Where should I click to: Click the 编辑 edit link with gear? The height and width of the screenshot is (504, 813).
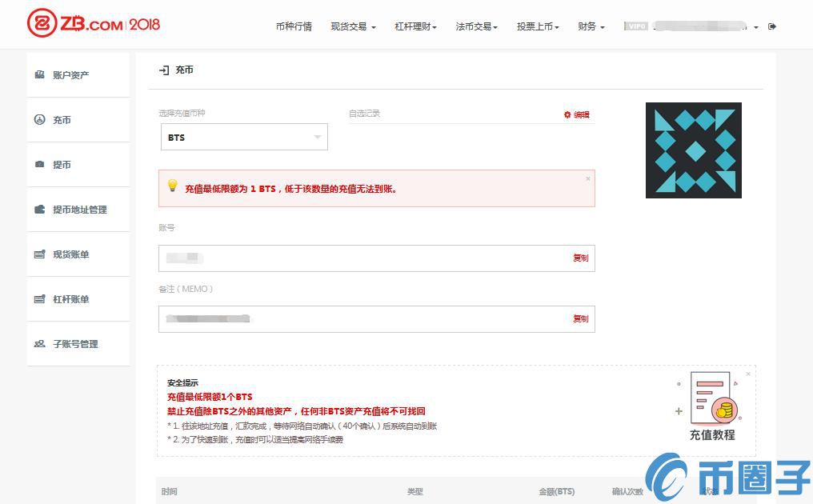(x=577, y=115)
